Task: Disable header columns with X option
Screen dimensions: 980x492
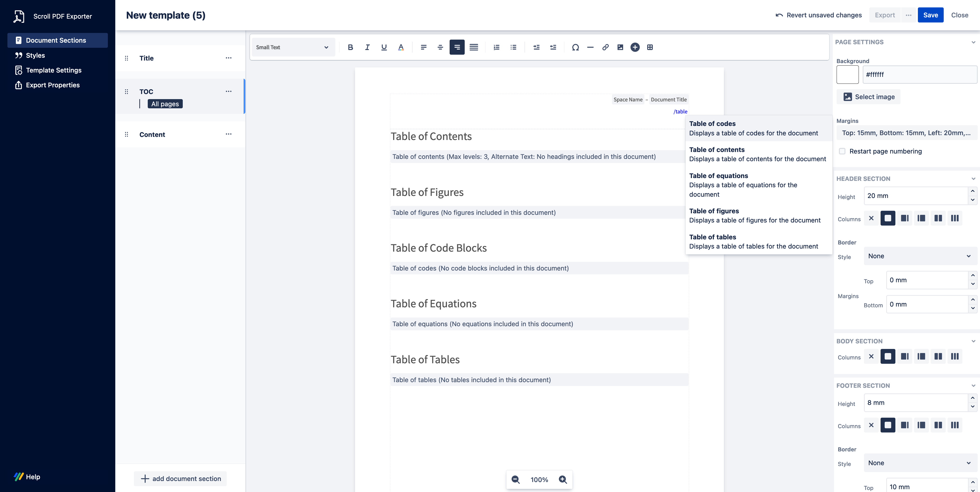Action: 871,218
